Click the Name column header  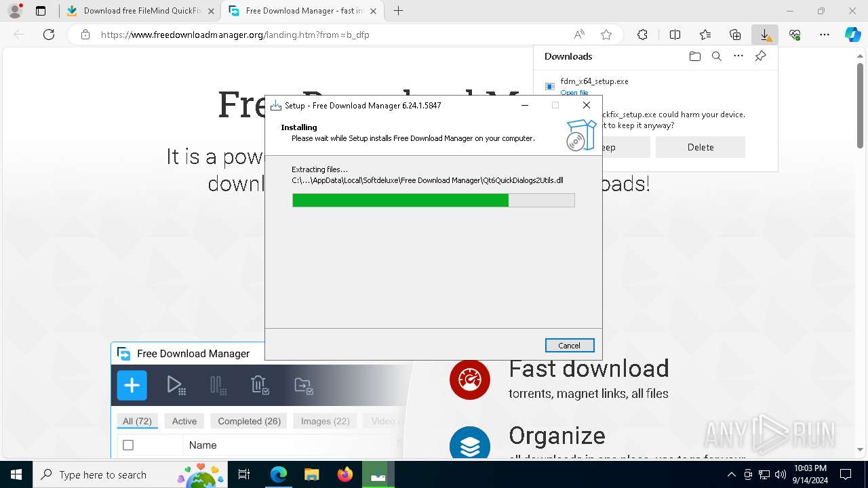coord(203,445)
